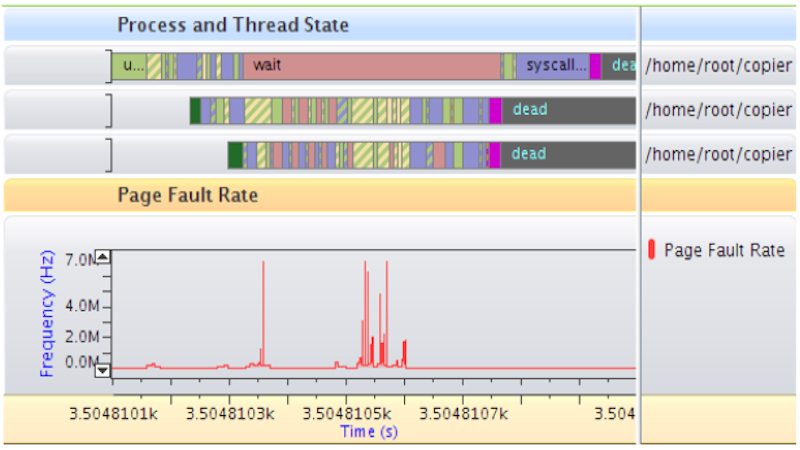Click second /home/root/copier process label
Viewport: 800px width, 450px height.
(718, 110)
